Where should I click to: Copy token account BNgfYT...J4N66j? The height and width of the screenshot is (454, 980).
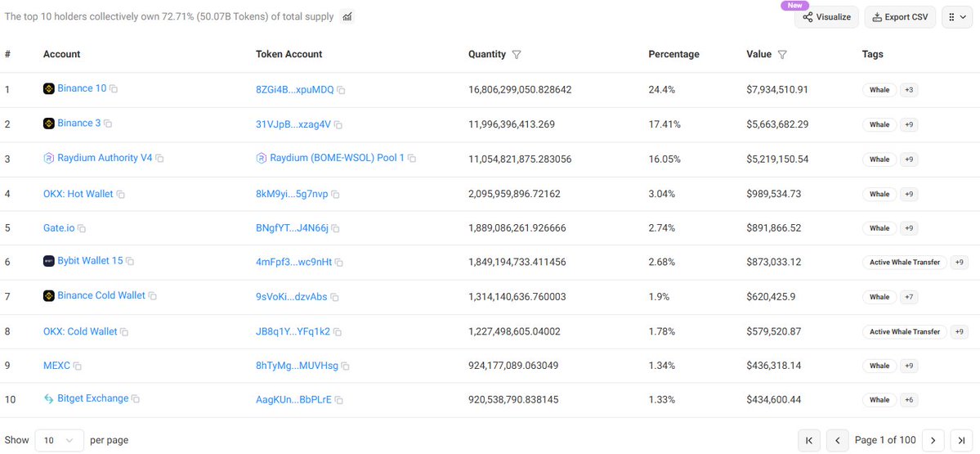pos(336,229)
